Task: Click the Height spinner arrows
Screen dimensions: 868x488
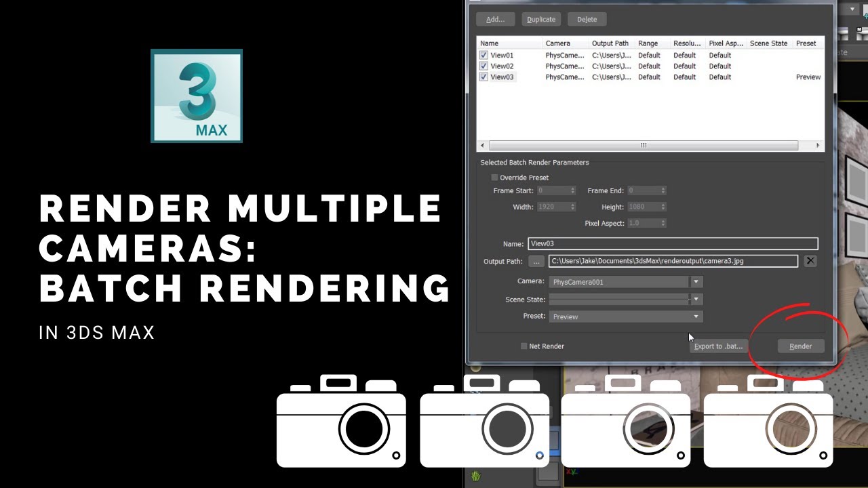Action: [663, 207]
